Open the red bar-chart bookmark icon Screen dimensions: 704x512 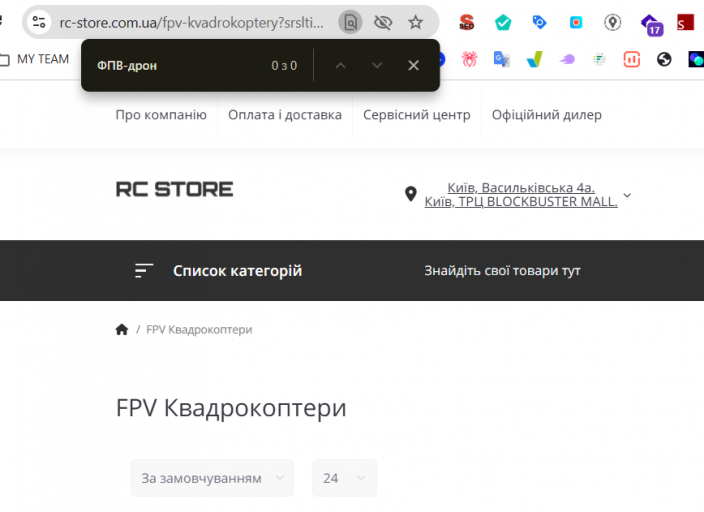632,59
